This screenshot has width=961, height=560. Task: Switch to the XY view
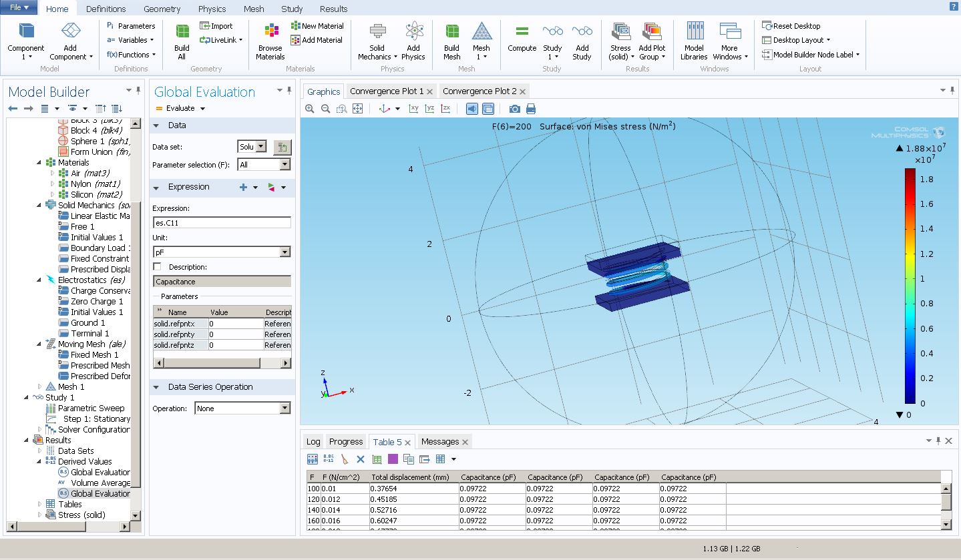pyautogui.click(x=413, y=109)
